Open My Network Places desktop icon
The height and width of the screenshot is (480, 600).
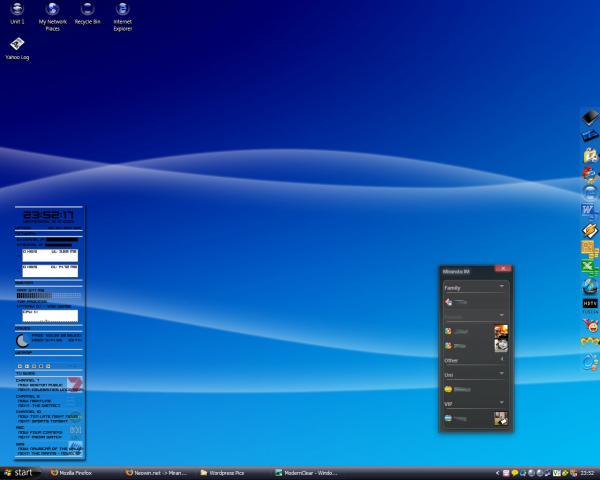52,16
